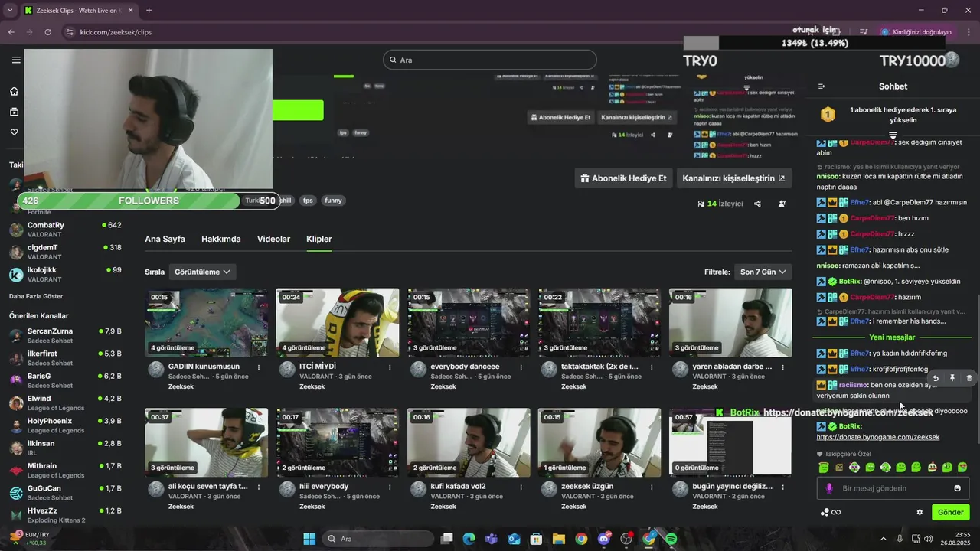980x551 pixels.
Task: Click the funny tag
Action: [x=333, y=201]
